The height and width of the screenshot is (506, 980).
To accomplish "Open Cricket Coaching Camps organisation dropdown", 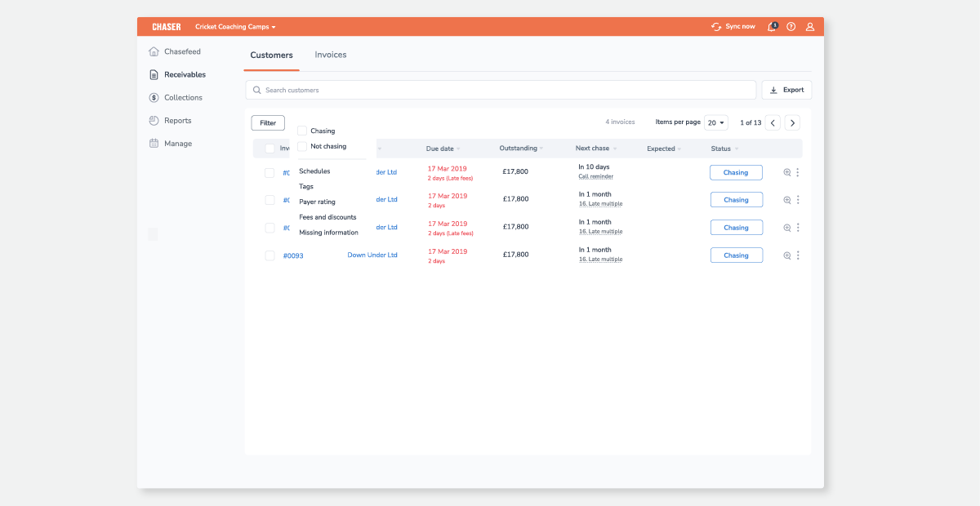I will point(235,27).
